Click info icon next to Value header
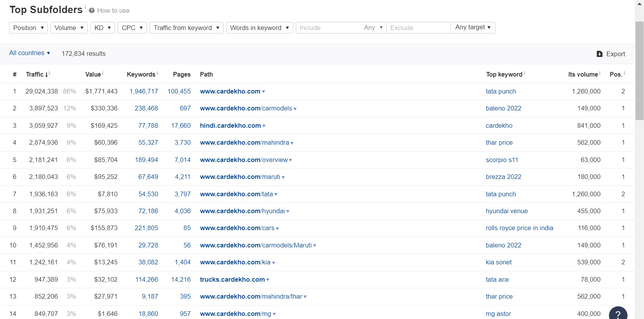The height and width of the screenshot is (319, 644). (103, 72)
